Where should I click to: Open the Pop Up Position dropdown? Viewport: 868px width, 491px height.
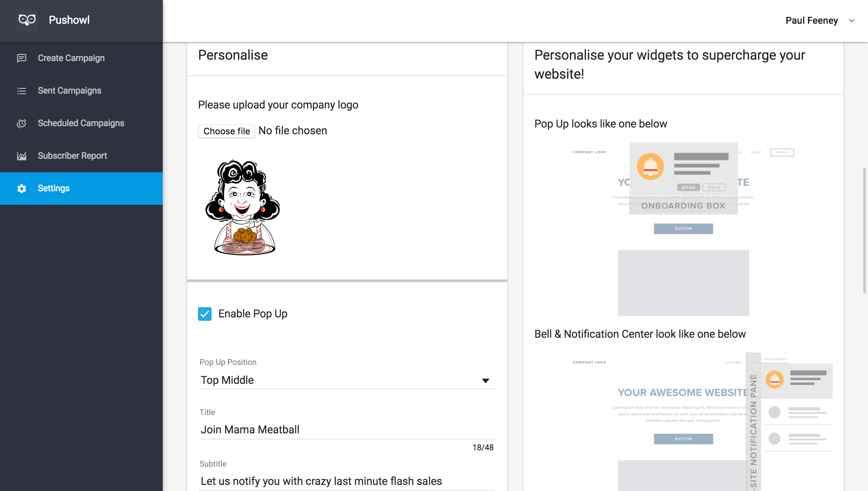point(347,380)
